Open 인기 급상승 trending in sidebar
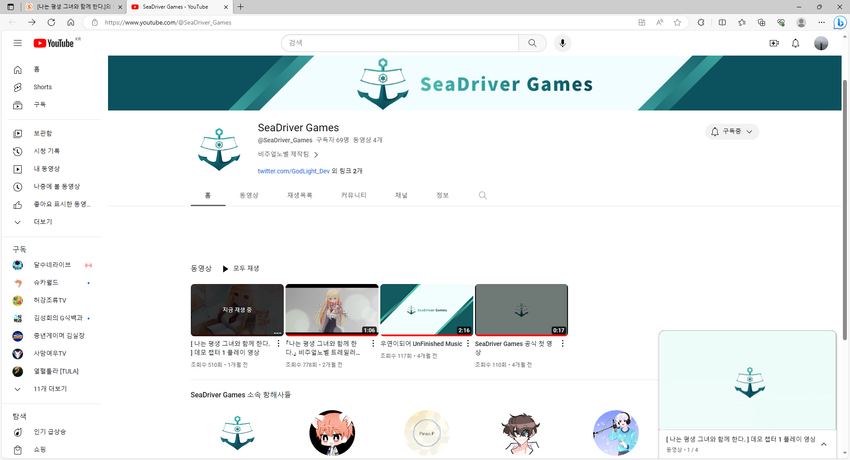The image size is (850, 460). (x=51, y=432)
